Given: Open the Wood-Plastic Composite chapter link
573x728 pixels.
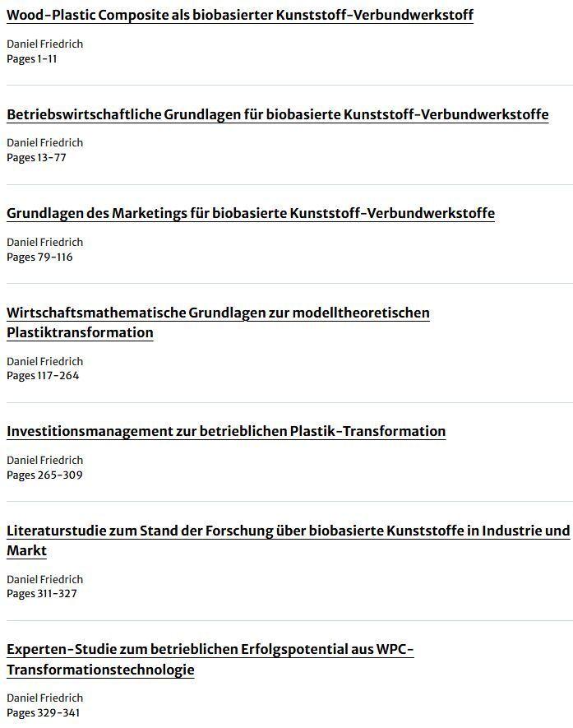Looking at the screenshot, I should pyautogui.click(x=240, y=15).
